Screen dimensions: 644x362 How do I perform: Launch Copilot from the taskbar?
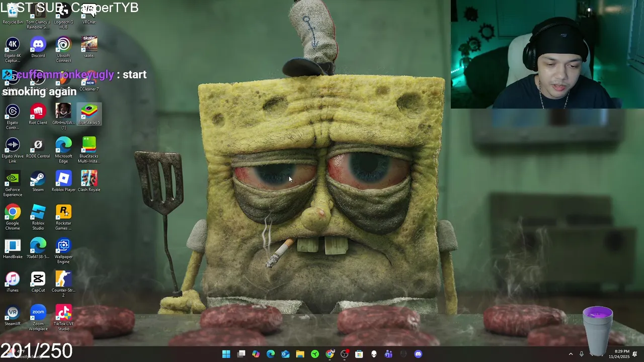(256, 354)
